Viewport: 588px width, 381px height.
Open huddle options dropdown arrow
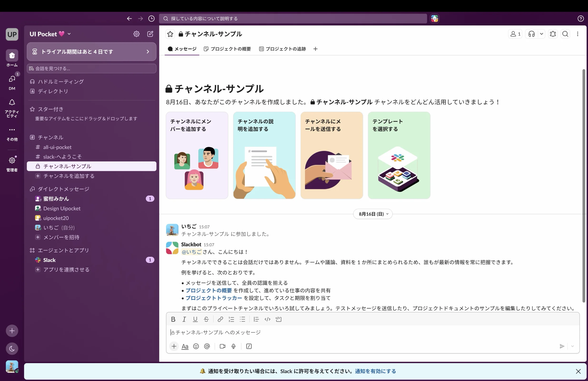point(541,34)
